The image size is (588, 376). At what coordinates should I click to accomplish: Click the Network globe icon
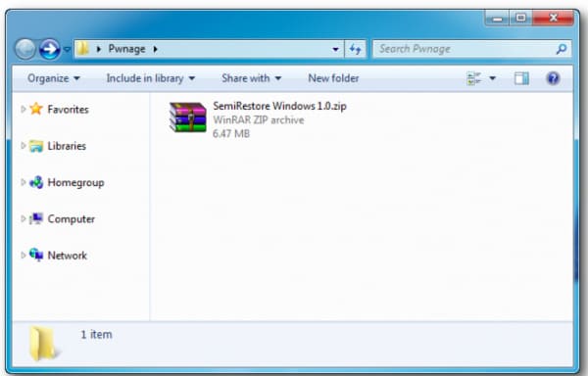point(36,255)
